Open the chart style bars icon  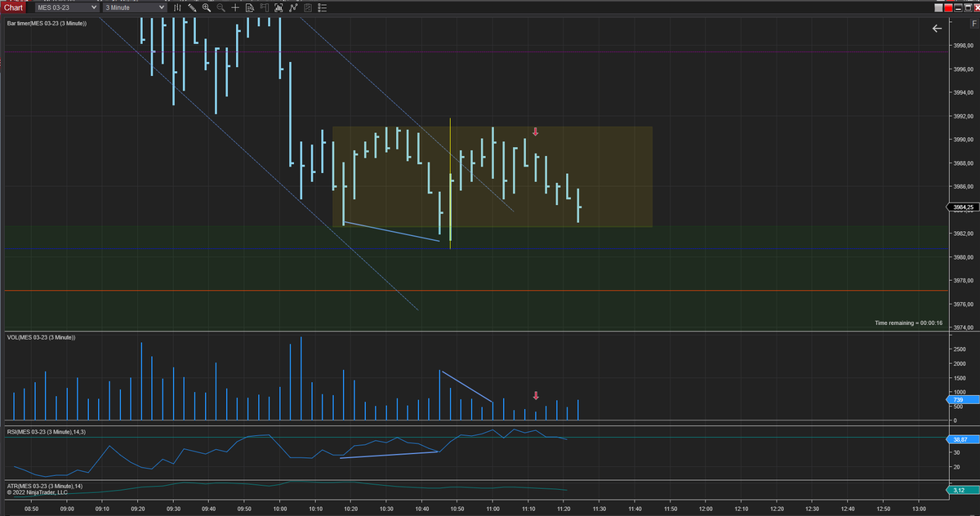[x=177, y=7]
